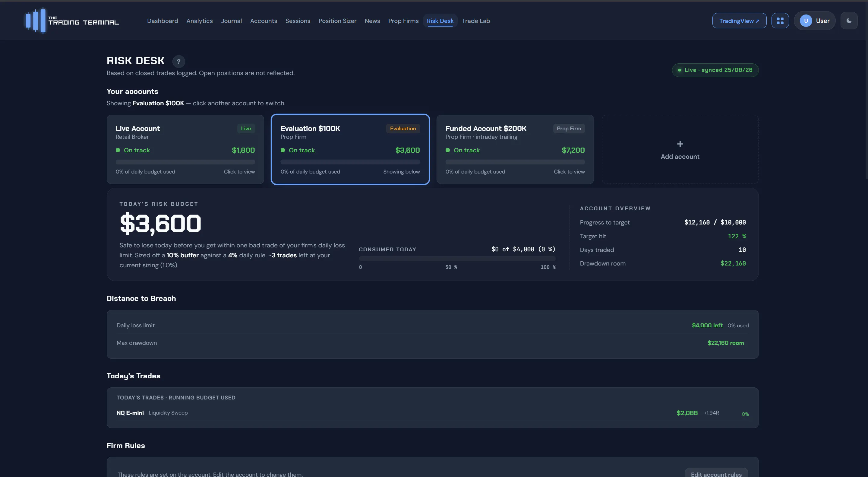Click the user avatar circle
This screenshot has height=477, width=868.
pos(806,21)
